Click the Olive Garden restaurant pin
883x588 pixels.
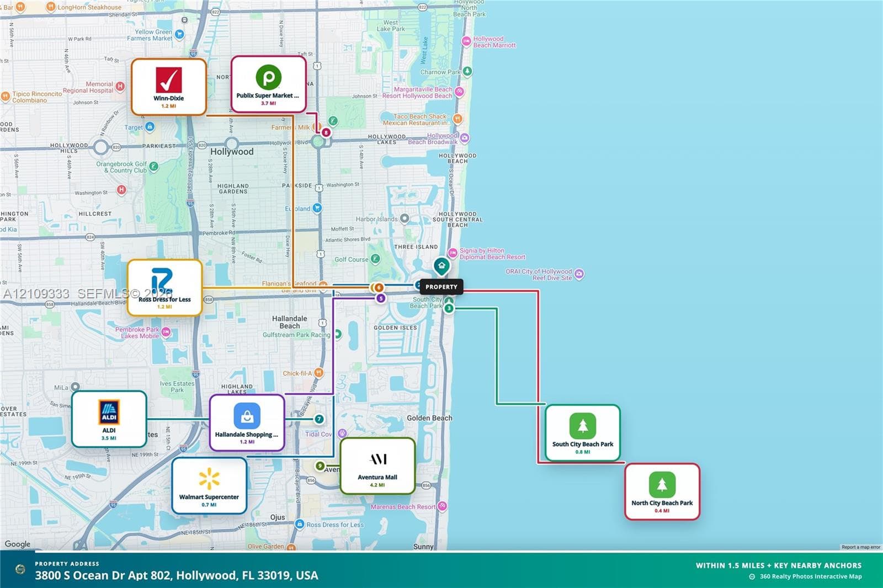pos(291,547)
